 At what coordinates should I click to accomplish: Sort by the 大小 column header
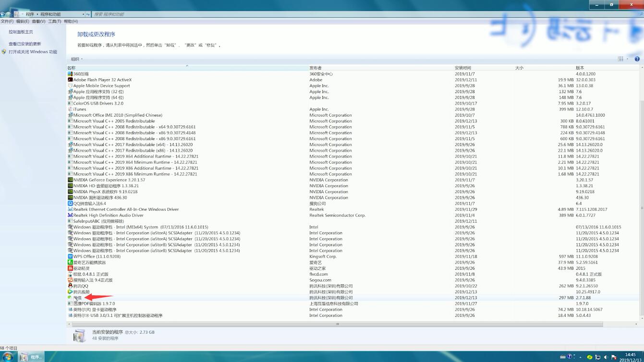click(545, 68)
